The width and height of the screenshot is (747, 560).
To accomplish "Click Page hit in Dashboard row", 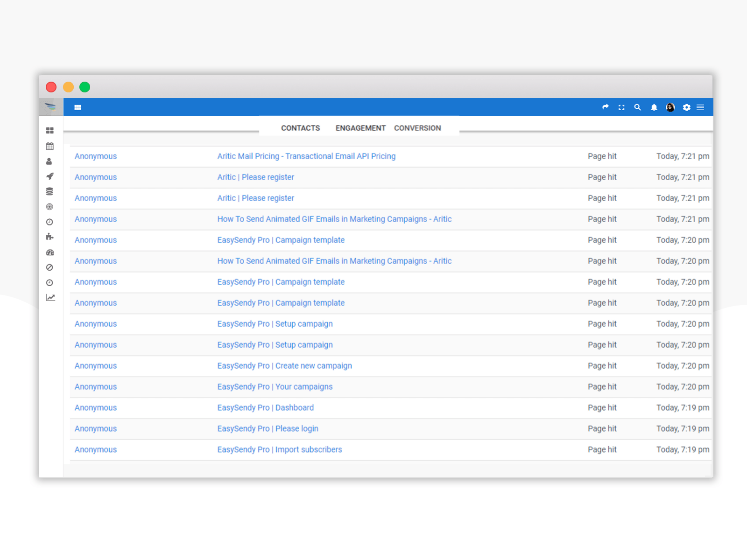I will click(x=602, y=408).
